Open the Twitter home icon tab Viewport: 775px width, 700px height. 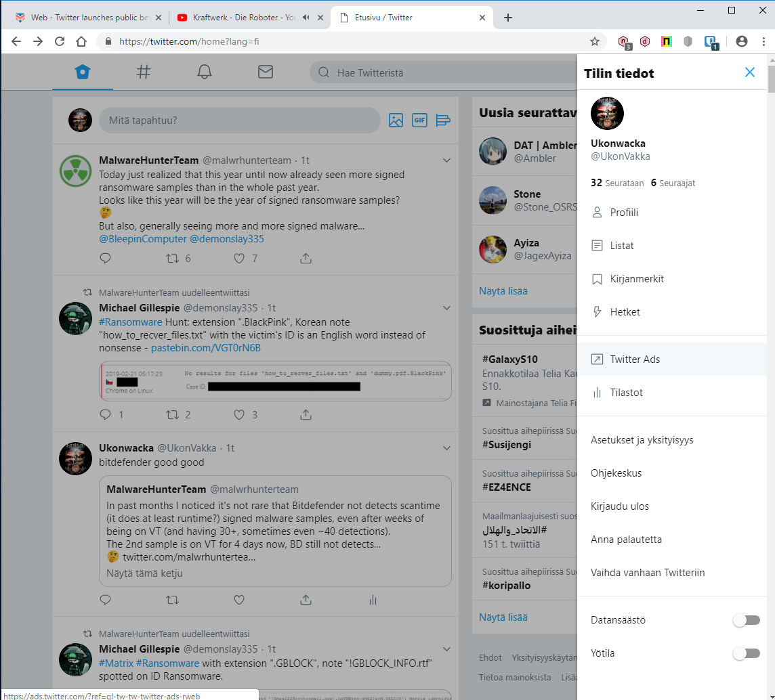click(83, 72)
